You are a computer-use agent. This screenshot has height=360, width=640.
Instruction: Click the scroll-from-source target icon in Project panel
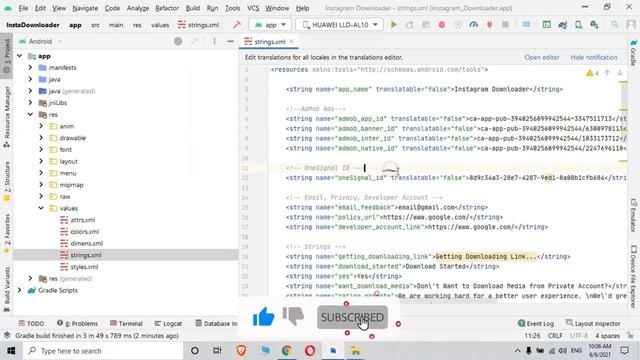coord(178,41)
